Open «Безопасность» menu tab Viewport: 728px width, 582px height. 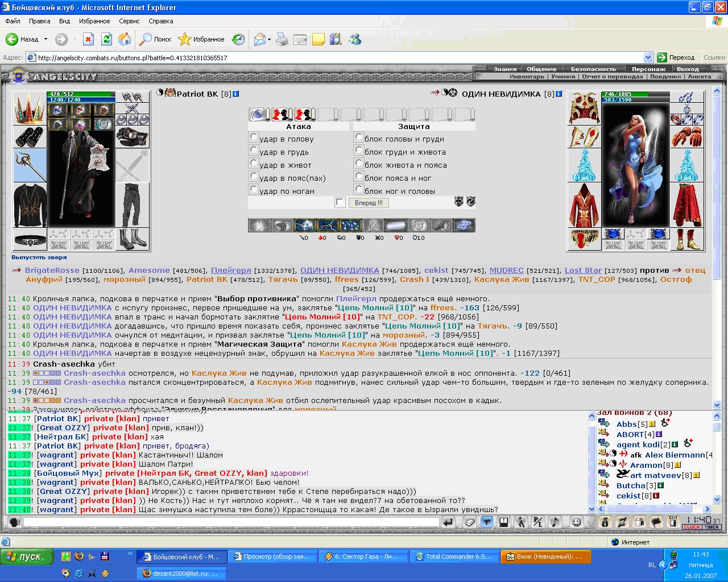[x=593, y=69]
